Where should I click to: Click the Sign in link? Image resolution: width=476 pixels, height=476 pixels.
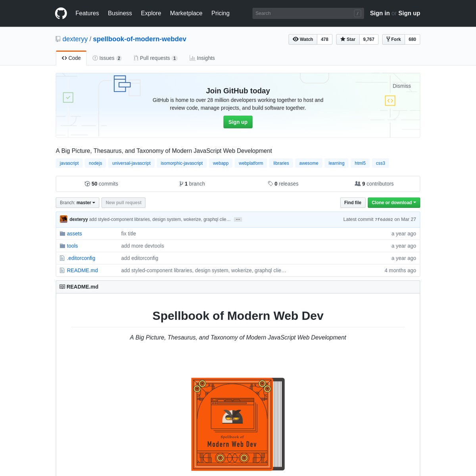(380, 13)
